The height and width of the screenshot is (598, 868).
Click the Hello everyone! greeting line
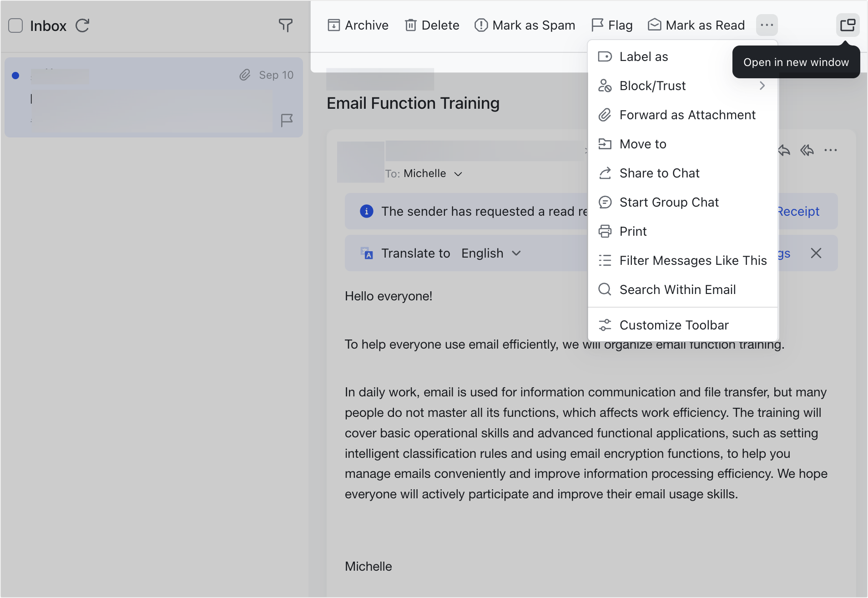click(x=389, y=296)
